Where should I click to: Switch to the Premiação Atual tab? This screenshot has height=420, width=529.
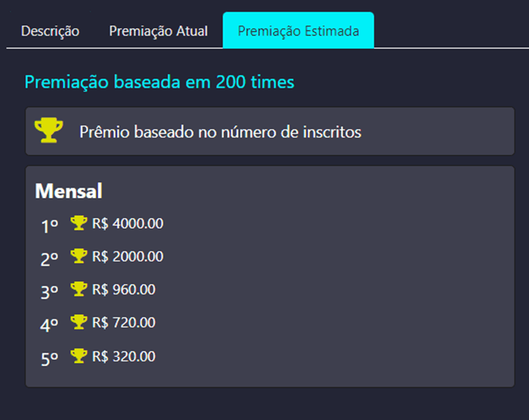tap(158, 32)
